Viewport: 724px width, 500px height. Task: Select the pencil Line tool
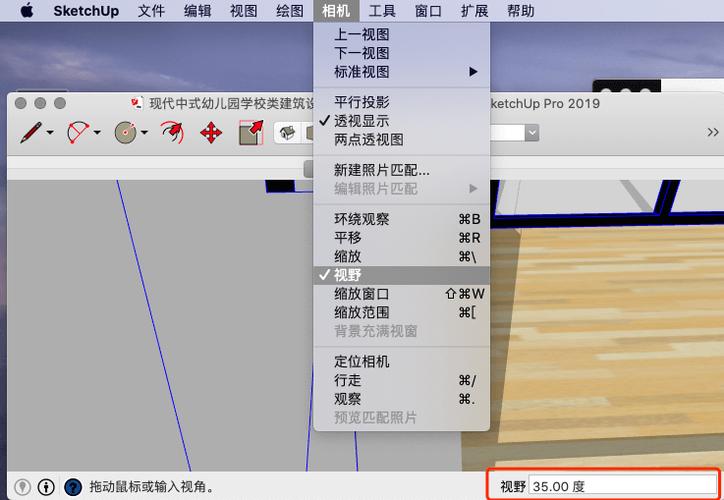pyautogui.click(x=30, y=133)
